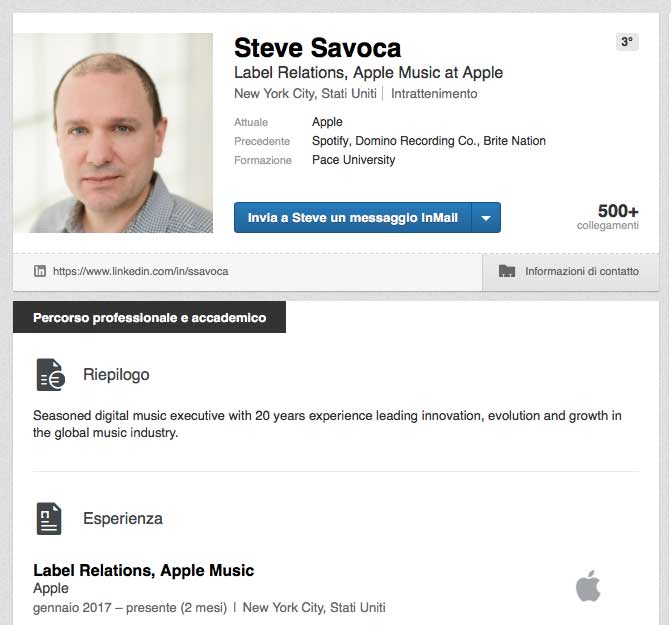The width and height of the screenshot is (671, 625).
Task: Click Steve Savoca's profile photo
Action: pyautogui.click(x=113, y=133)
